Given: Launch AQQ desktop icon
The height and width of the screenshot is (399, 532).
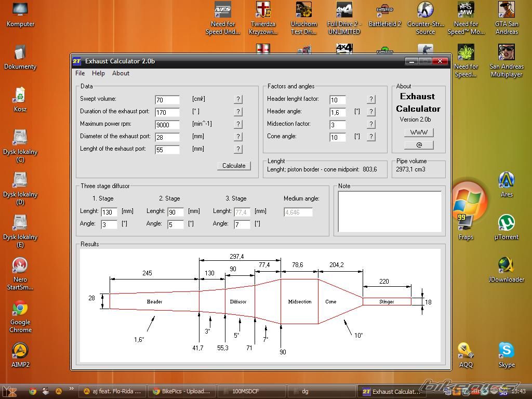Looking at the screenshot, I should (466, 355).
